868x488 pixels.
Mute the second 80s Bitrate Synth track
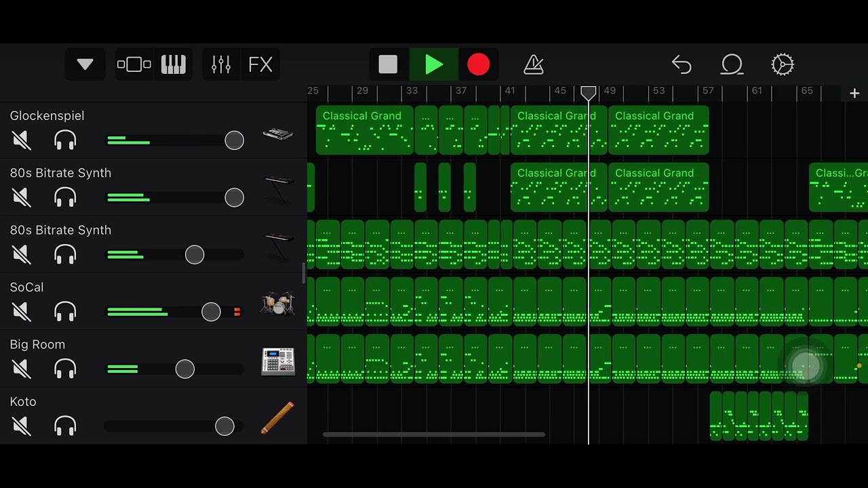click(22, 254)
